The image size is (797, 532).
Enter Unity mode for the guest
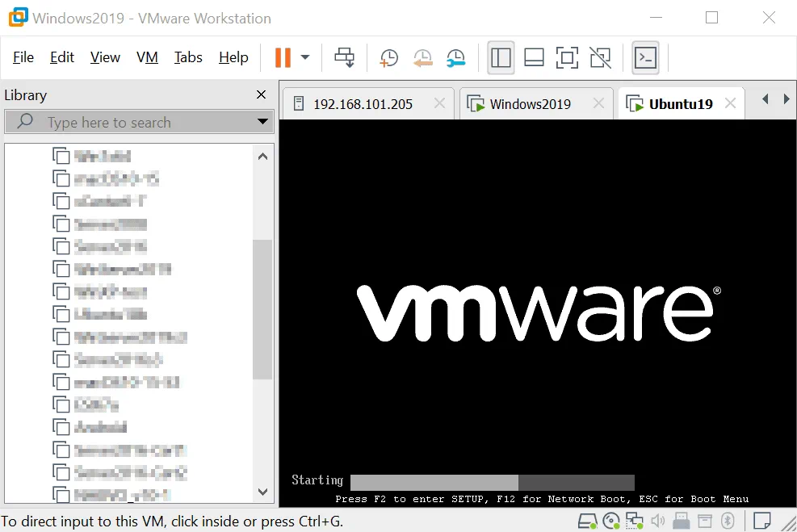click(x=601, y=57)
